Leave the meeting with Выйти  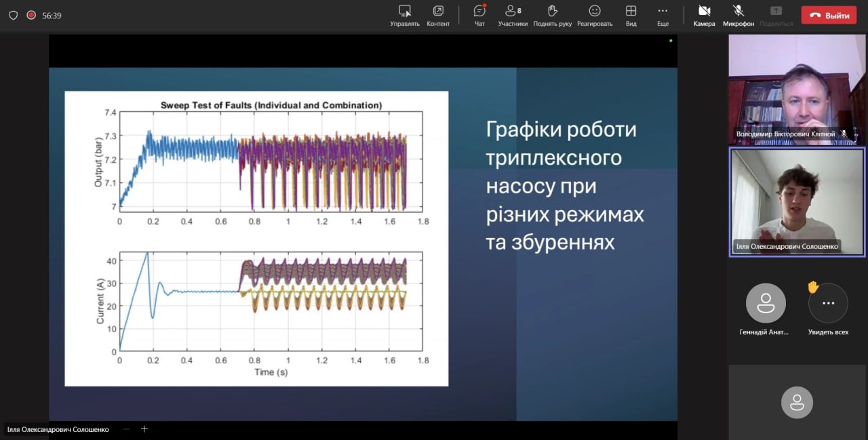coord(829,15)
